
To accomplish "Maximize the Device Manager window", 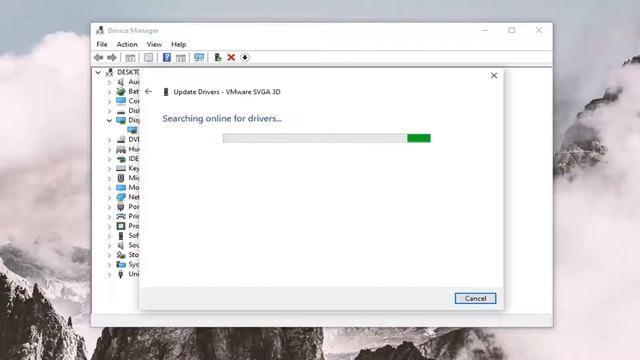I will (512, 30).
